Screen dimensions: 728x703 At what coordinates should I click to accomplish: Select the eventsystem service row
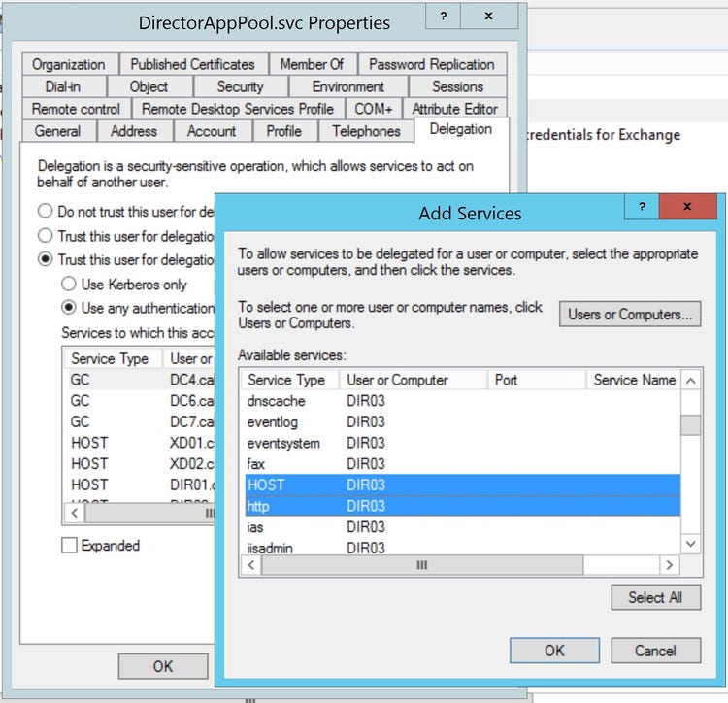(x=462, y=443)
